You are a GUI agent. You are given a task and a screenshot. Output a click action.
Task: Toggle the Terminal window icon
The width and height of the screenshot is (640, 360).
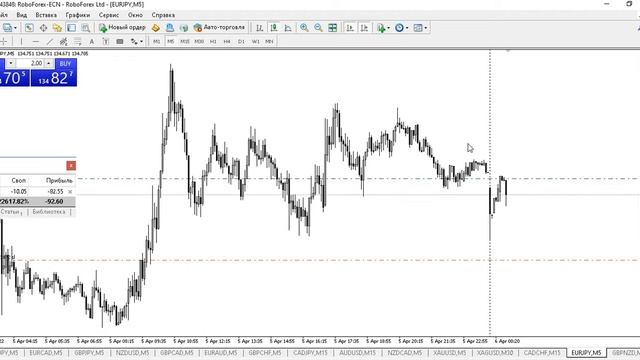click(71, 28)
